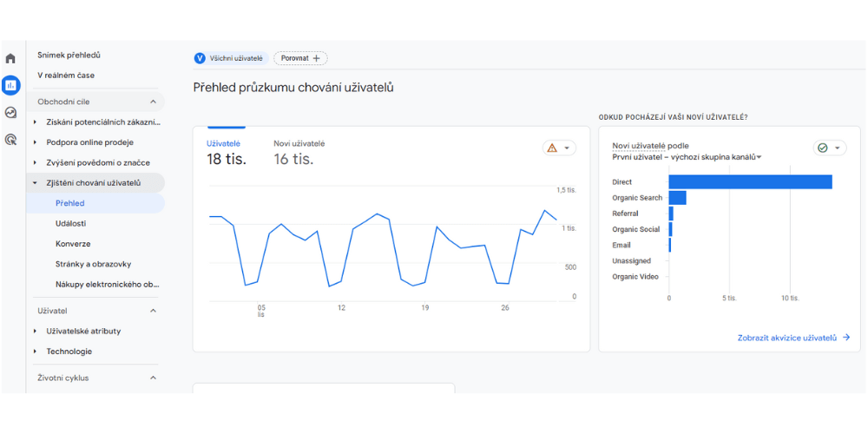Collapse the Životní cyklus section
This screenshot has height=434, width=868.
click(154, 378)
